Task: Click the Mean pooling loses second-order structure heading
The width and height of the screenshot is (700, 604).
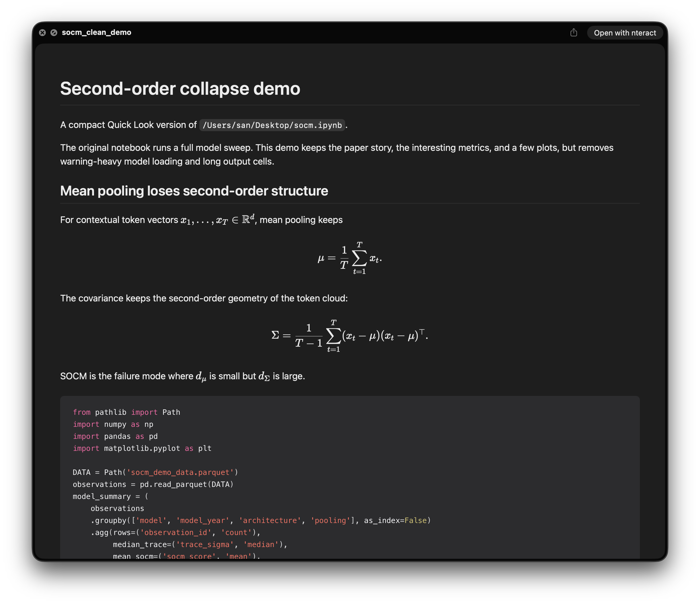Action: tap(194, 191)
